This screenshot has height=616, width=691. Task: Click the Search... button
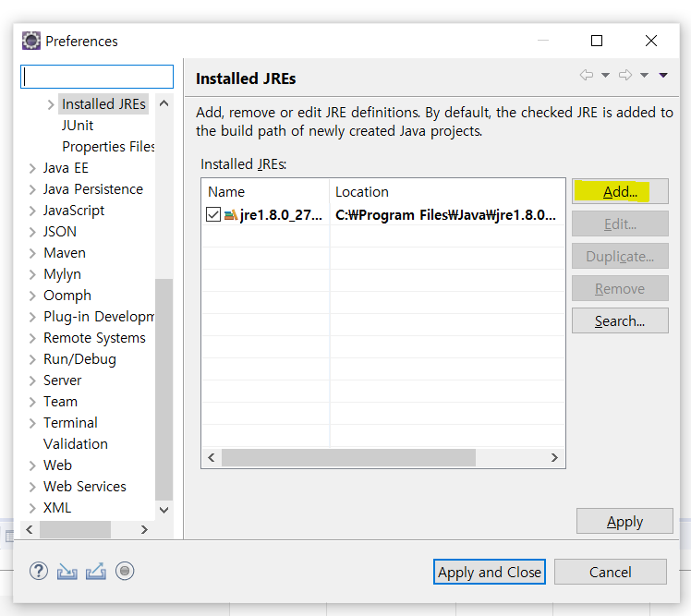coord(620,320)
